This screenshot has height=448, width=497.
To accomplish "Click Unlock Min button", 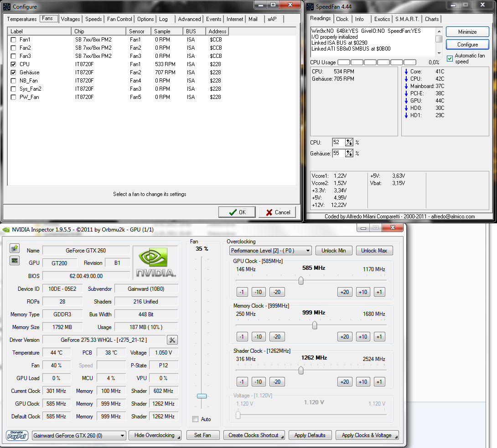I will (x=333, y=251).
